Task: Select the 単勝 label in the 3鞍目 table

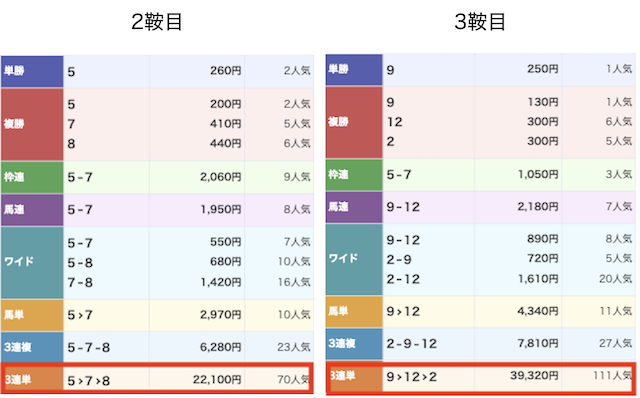Action: (x=339, y=69)
